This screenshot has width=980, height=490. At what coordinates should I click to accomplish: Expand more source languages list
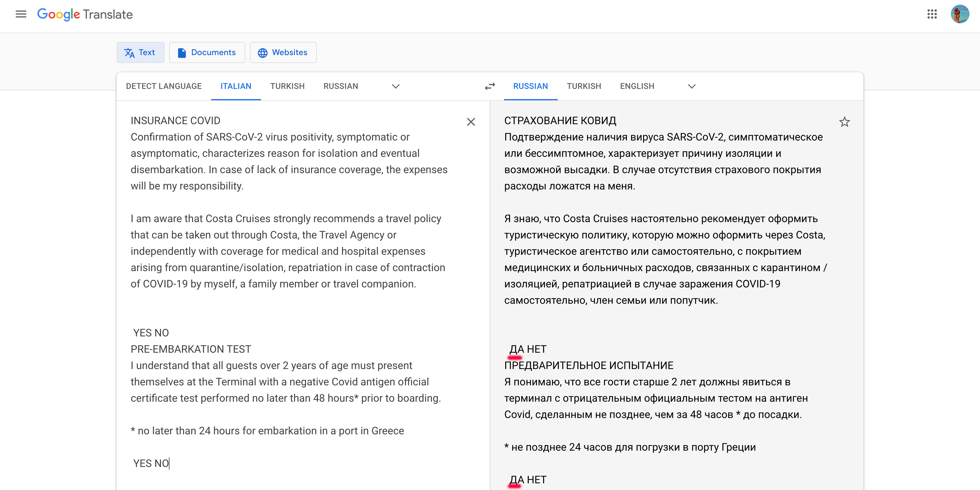[396, 86]
